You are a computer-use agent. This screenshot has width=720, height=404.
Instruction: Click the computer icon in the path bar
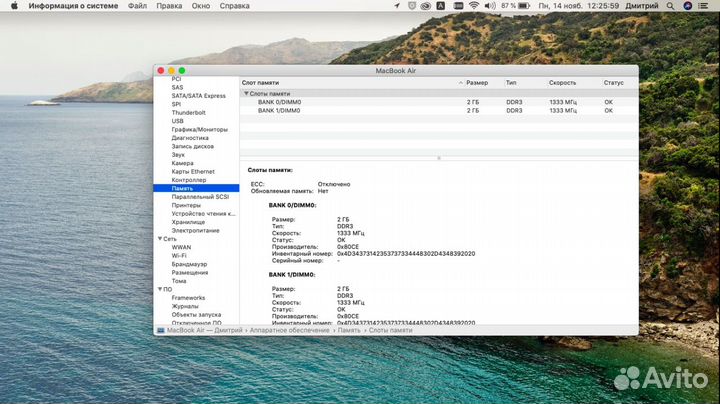click(x=160, y=330)
